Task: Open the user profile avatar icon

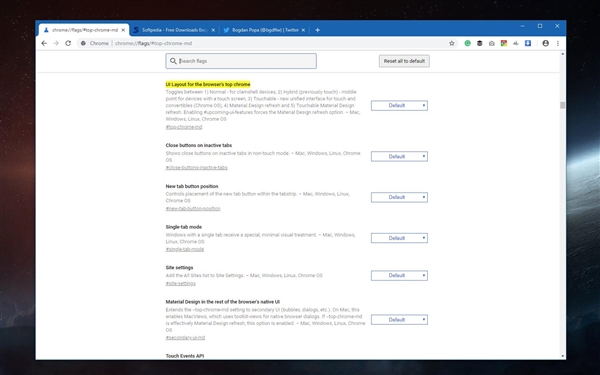Action: tap(546, 43)
